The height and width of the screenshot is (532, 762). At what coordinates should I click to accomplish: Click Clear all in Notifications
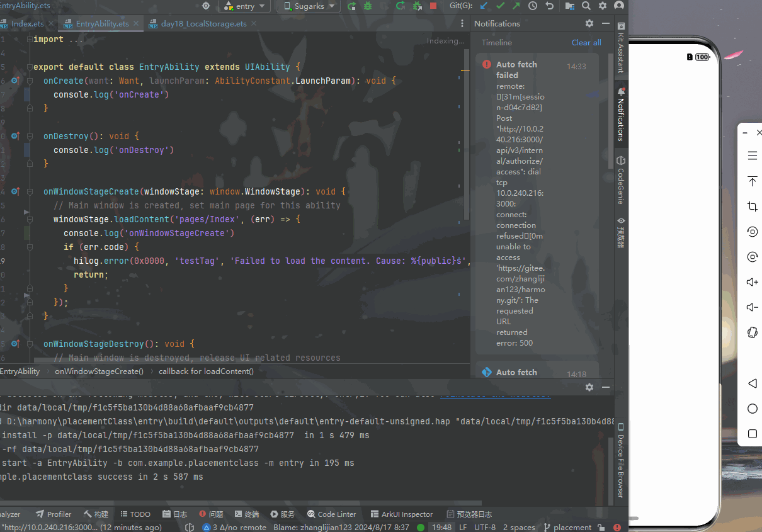pos(586,43)
